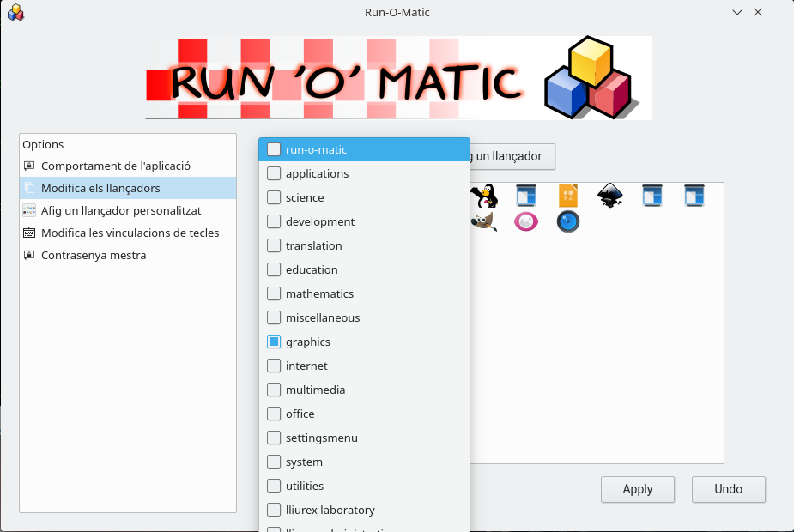Select the window icon right after Inkscape
The width and height of the screenshot is (794, 532).
[x=652, y=196]
